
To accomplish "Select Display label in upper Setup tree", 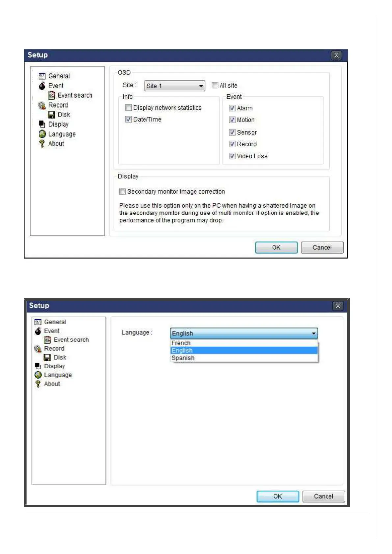I will coord(59,124).
